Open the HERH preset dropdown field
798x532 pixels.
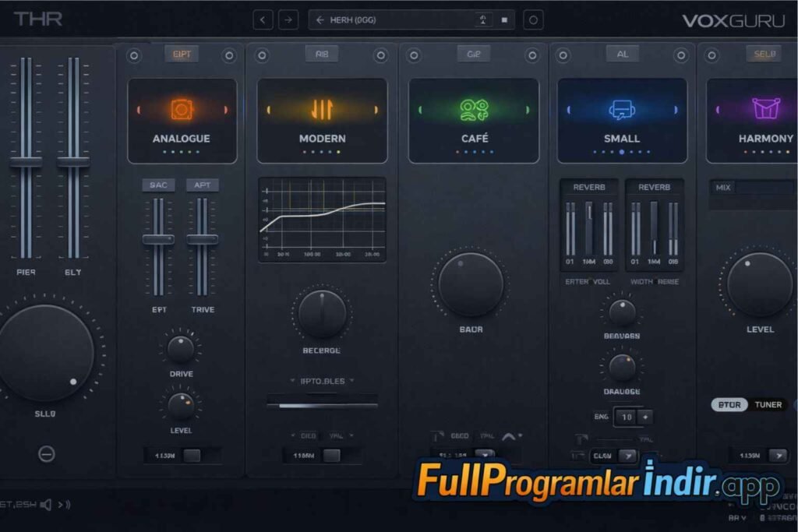(x=397, y=19)
